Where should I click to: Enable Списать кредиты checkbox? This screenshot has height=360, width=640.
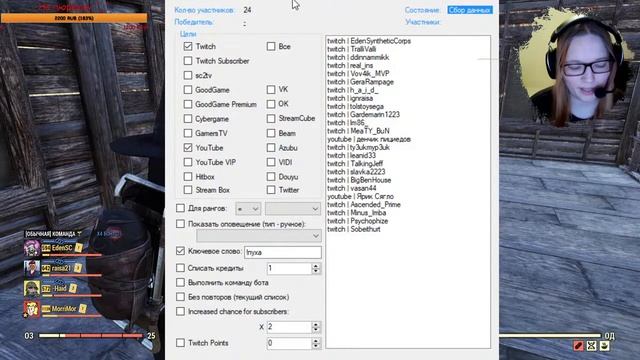coord(180,268)
